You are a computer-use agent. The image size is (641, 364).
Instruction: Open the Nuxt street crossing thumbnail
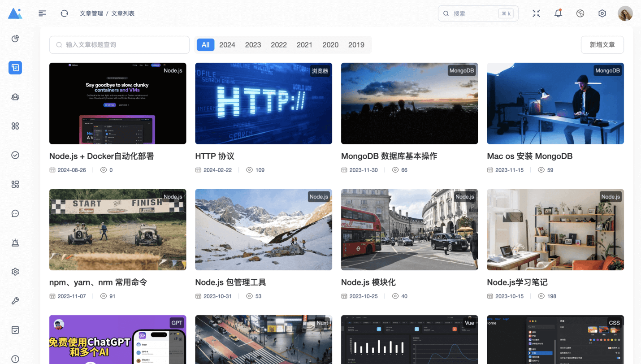[x=264, y=340]
